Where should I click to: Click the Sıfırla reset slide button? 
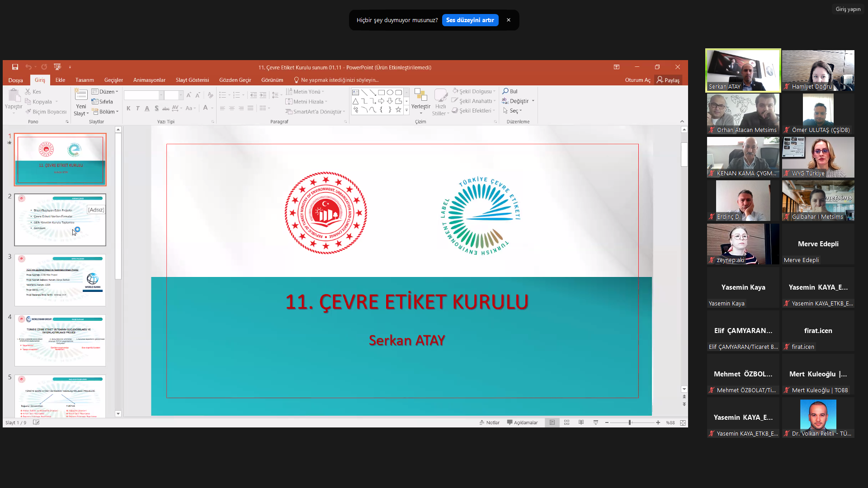coord(102,102)
